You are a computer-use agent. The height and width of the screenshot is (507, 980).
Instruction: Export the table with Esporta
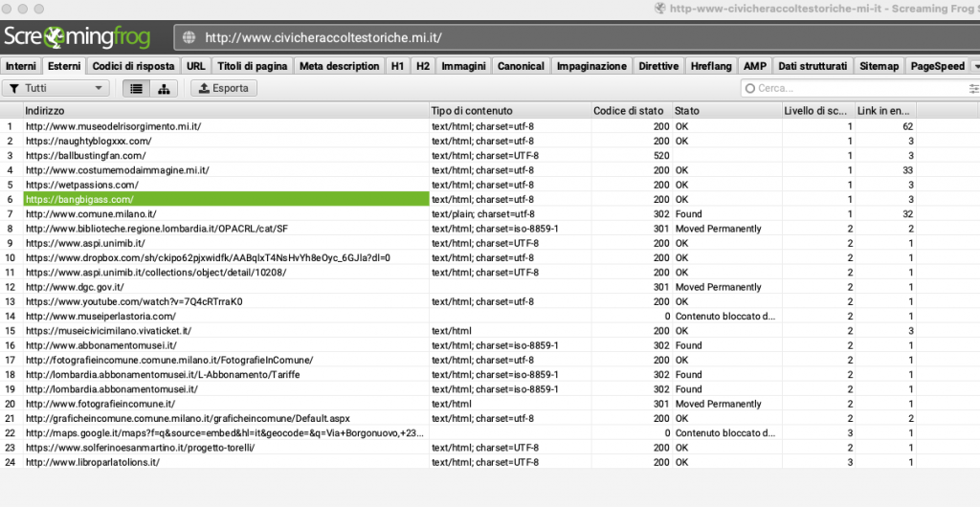click(x=224, y=88)
